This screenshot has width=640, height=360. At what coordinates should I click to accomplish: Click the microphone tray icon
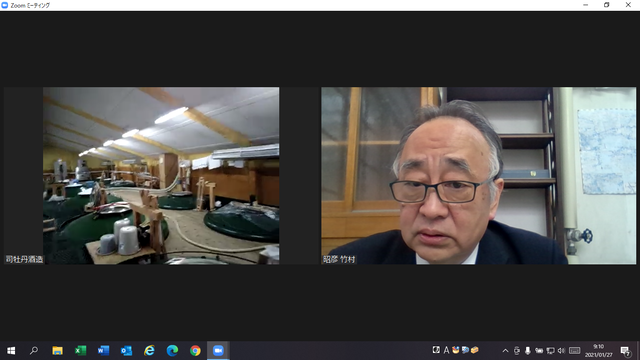pos(528,351)
